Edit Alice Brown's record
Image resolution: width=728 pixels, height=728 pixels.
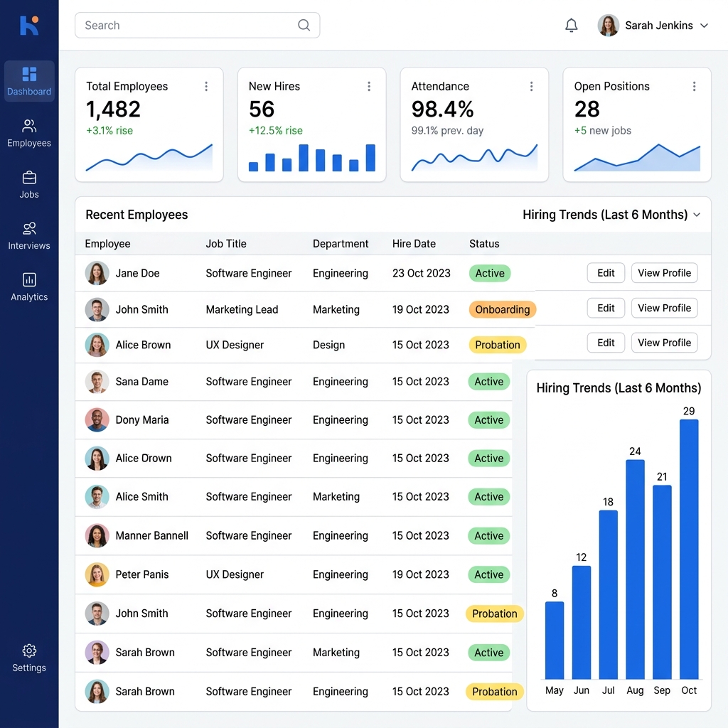coord(606,343)
